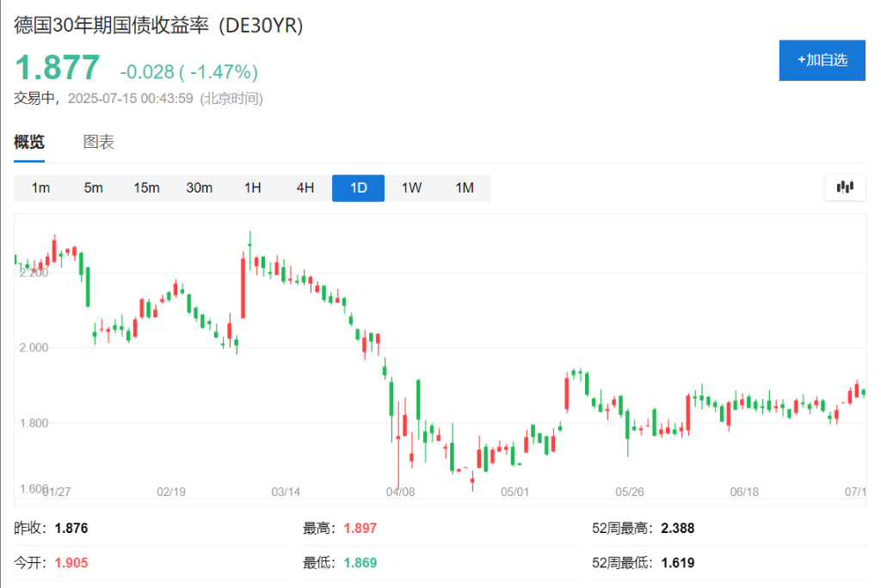Select the 1D daily timeframe
Screen dimensions: 881x588
click(x=358, y=187)
